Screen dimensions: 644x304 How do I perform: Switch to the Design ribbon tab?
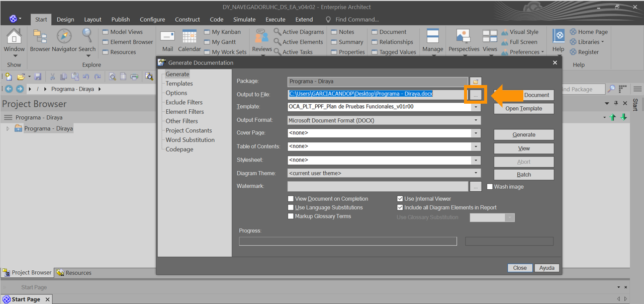(65, 20)
